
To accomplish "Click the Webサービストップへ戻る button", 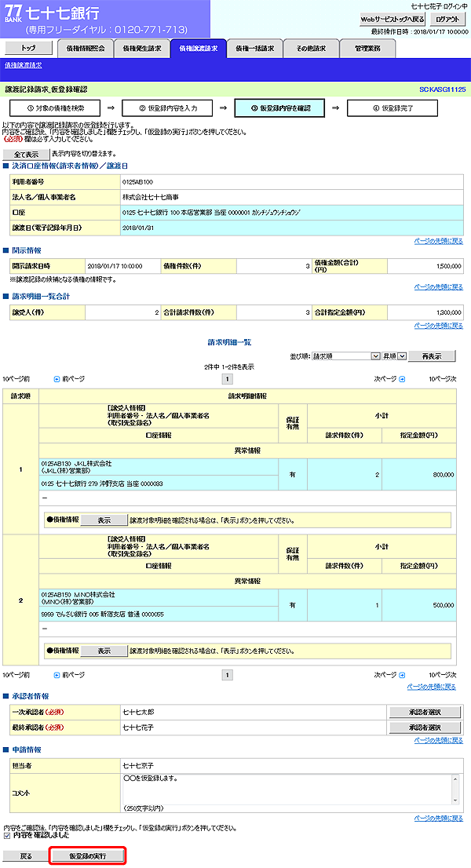I will [392, 20].
